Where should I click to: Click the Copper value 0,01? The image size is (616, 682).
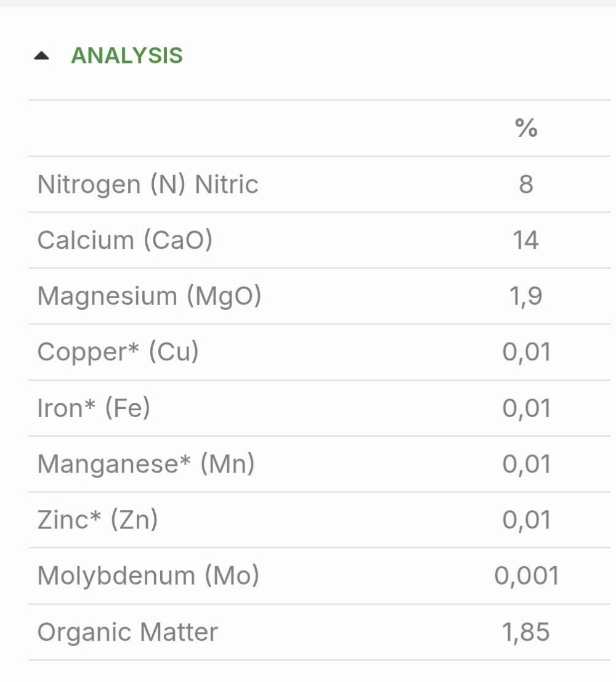point(527,352)
